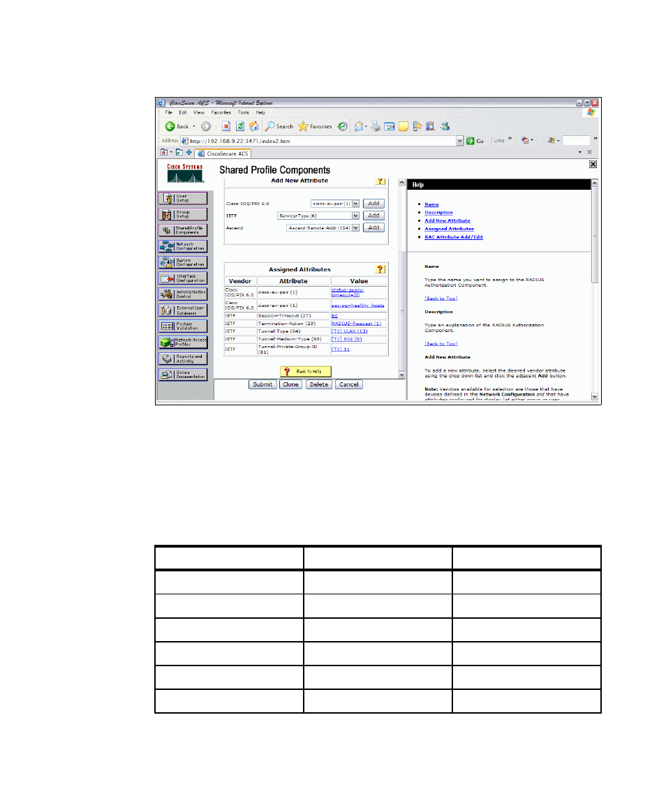The height and width of the screenshot is (812, 666).
Task: Open Online Documentation section
Action: click(x=183, y=375)
